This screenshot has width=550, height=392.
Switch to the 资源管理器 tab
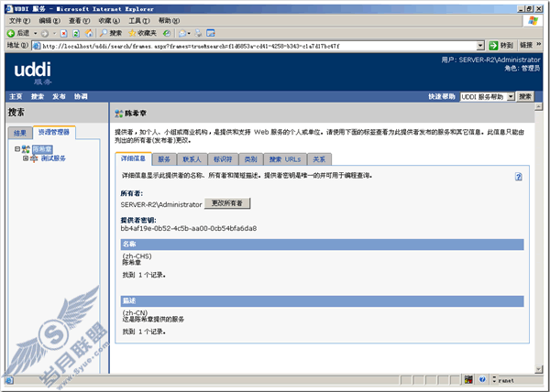tap(54, 133)
